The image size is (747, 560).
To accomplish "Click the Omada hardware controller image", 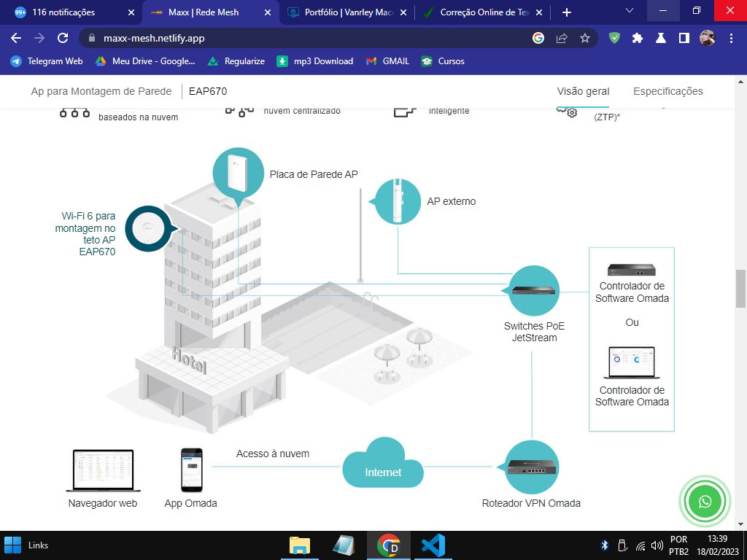I will (x=632, y=270).
